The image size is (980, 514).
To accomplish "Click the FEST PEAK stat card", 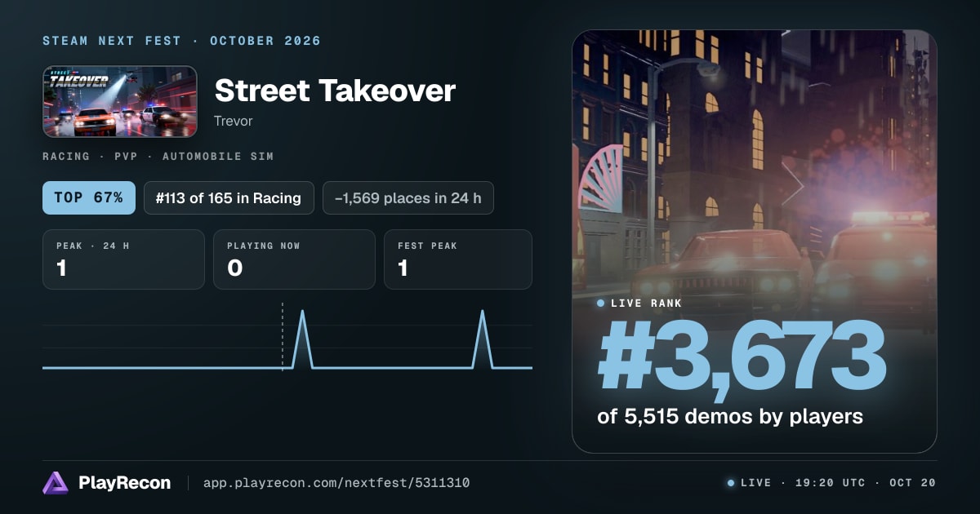I will (458, 259).
